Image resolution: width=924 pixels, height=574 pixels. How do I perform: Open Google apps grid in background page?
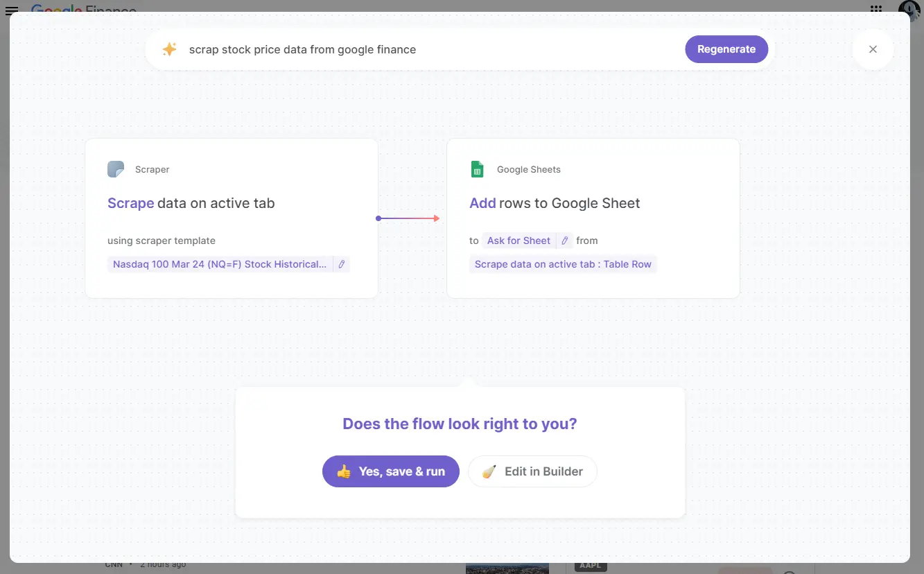click(x=876, y=9)
